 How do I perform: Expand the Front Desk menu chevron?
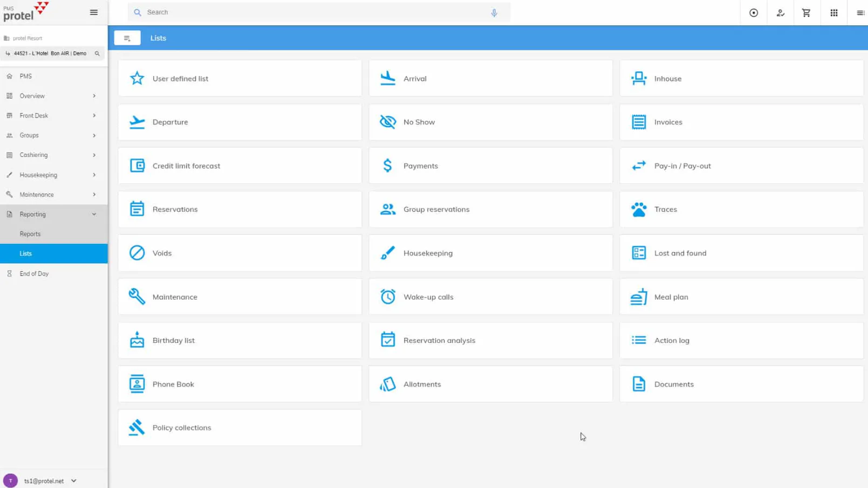click(94, 115)
